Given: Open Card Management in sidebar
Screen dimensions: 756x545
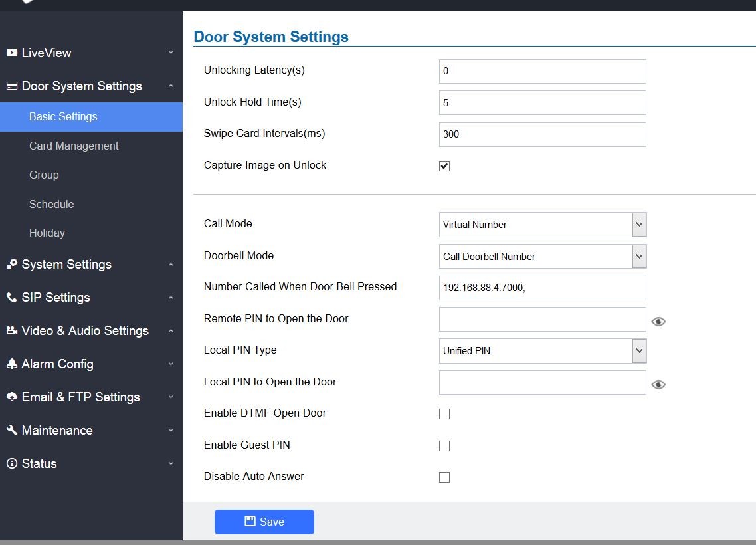Looking at the screenshot, I should pos(74,146).
